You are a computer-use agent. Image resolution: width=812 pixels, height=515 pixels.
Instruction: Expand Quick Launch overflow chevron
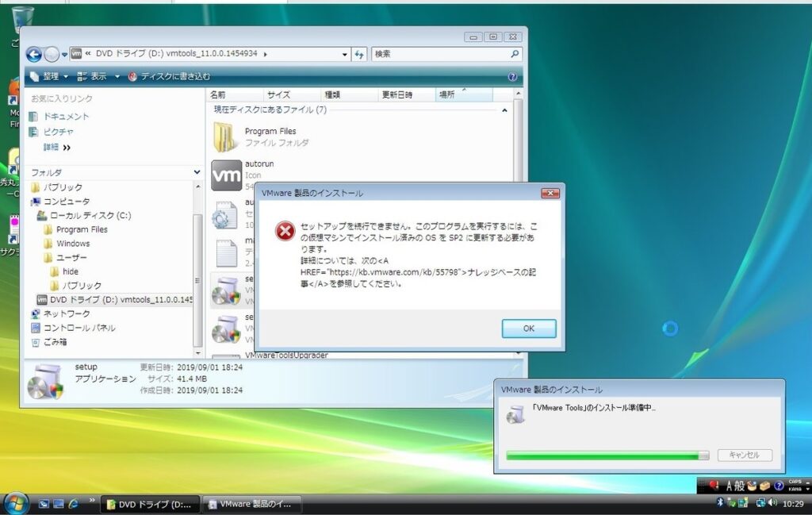92,501
